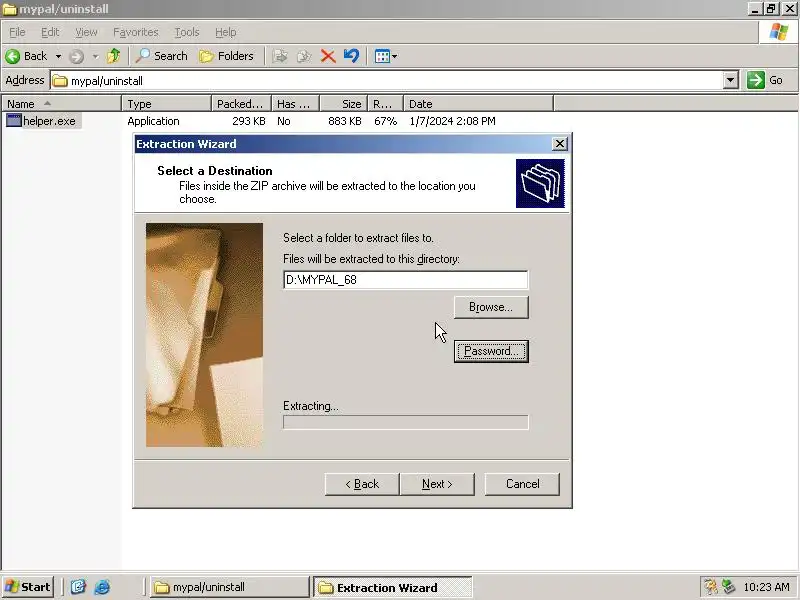Open the Favorites menu
Viewport: 800px width, 600px height.
coord(136,32)
